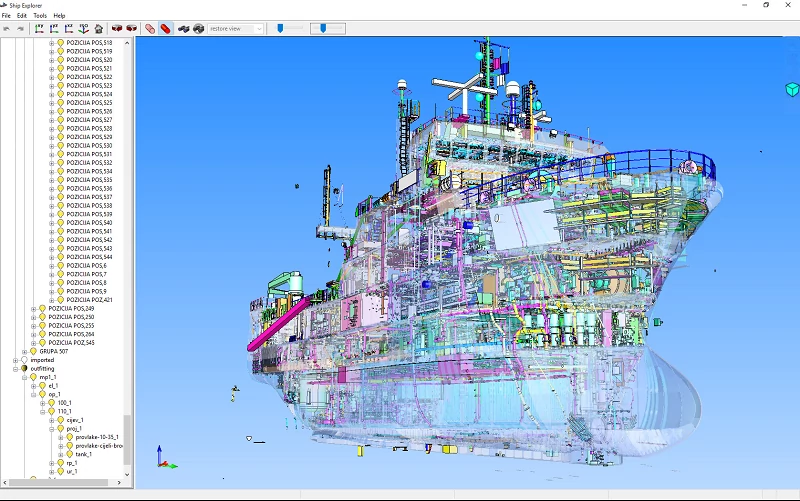Expand the 100_1 tree node

click(43, 403)
